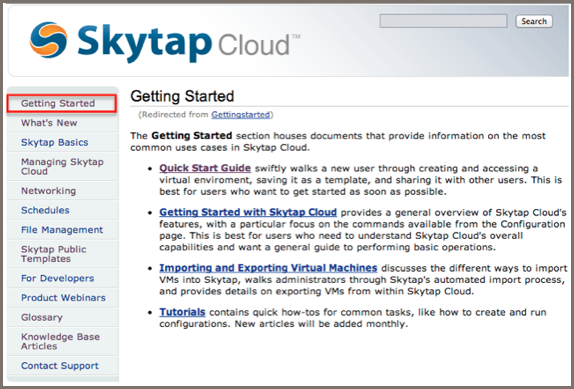Viewport: 574px width, 389px height.
Task: Select File Management sidebar item
Action: (62, 229)
